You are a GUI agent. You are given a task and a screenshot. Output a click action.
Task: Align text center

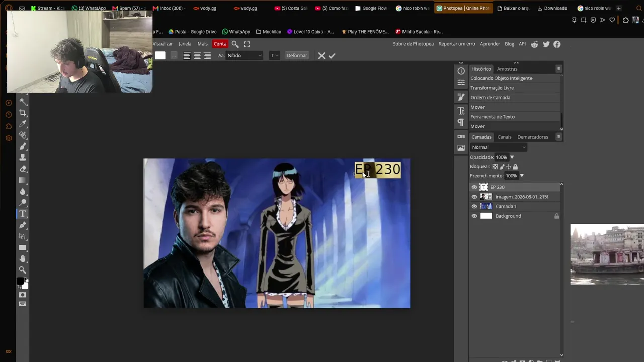point(197,56)
